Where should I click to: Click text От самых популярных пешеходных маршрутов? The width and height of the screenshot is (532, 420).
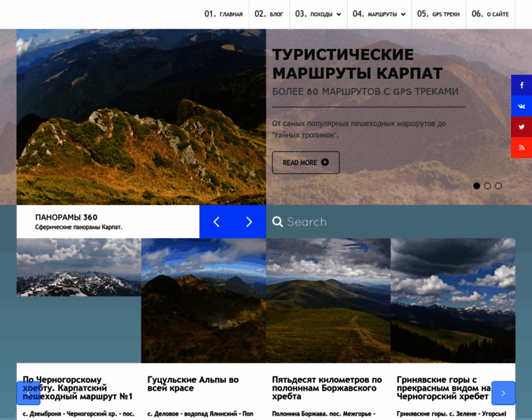(x=359, y=129)
